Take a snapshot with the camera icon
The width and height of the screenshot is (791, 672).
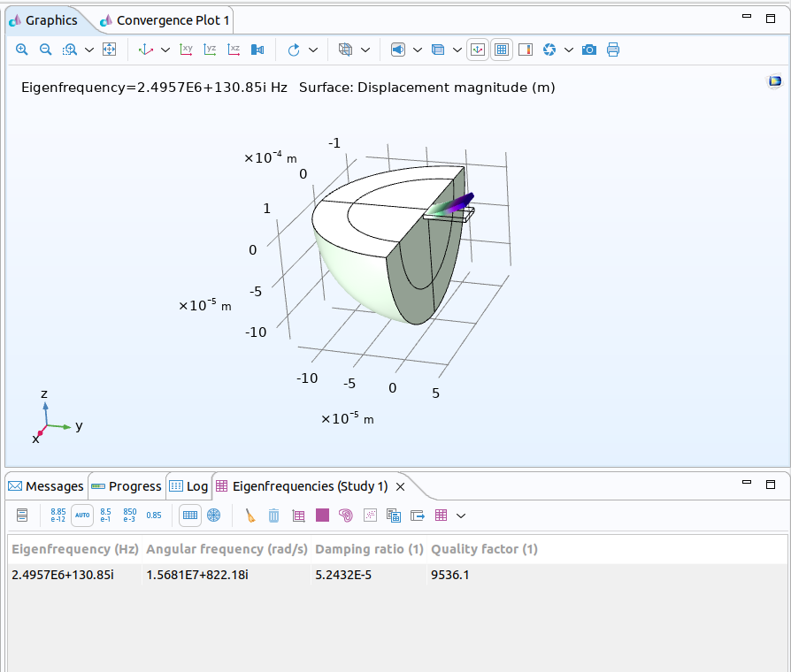[589, 50]
